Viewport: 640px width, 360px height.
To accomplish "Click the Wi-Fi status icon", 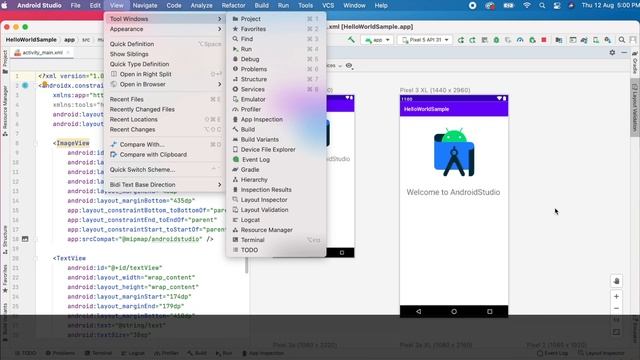I will click(x=527, y=6).
